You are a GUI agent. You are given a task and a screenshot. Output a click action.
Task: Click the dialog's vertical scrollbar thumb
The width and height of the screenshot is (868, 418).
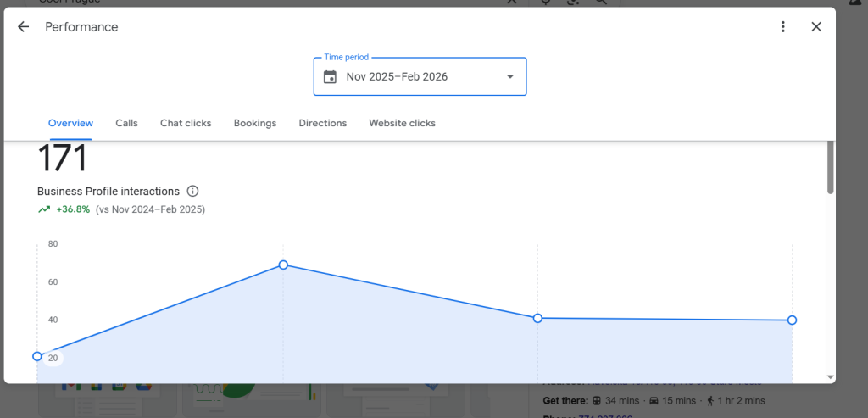[830, 165]
